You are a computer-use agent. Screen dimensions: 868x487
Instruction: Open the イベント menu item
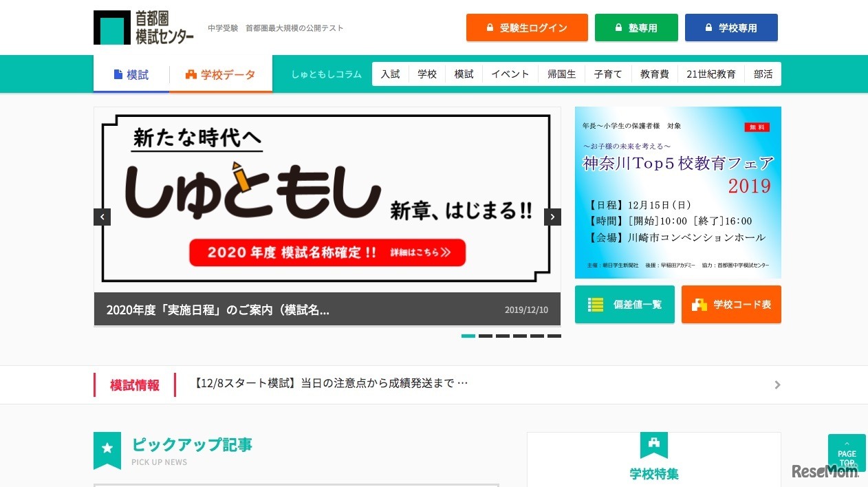510,74
